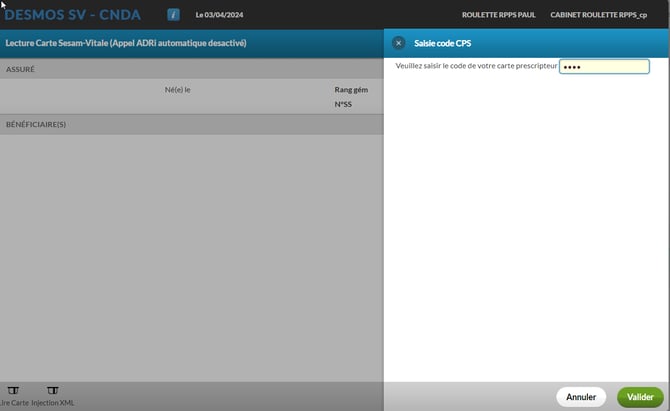Image resolution: width=670 pixels, height=411 pixels.
Task: Click the prescripteur card code prompt text
Action: pyautogui.click(x=476, y=66)
